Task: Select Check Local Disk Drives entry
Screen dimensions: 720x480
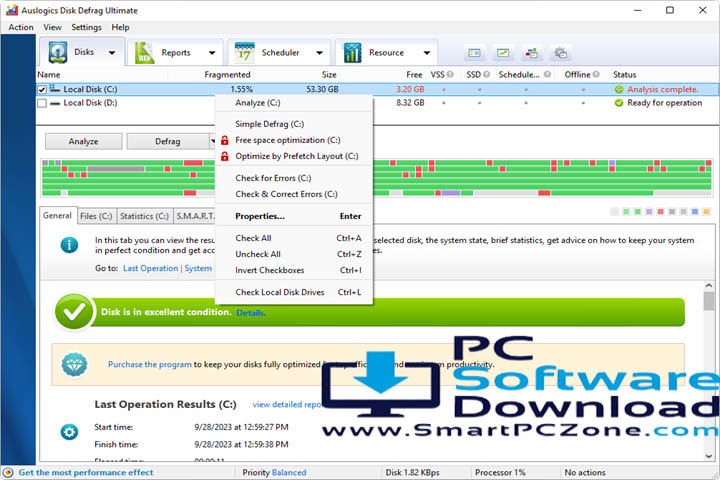Action: pos(294,292)
